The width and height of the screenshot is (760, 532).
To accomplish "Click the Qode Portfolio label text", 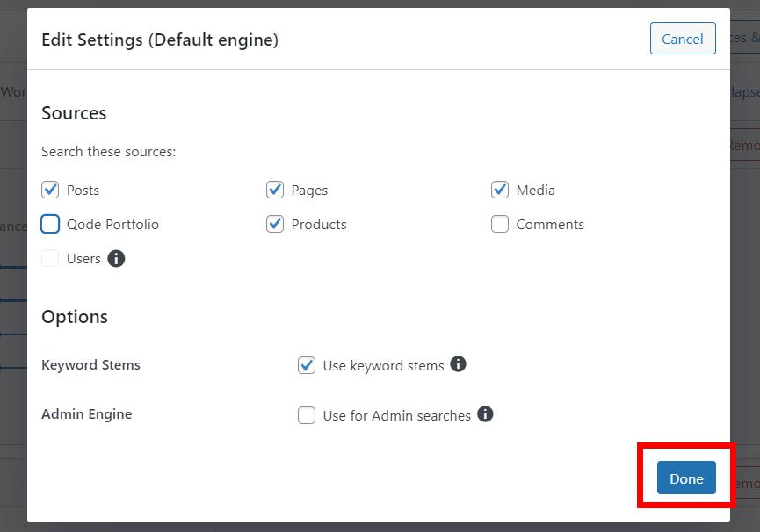I will 113,225.
